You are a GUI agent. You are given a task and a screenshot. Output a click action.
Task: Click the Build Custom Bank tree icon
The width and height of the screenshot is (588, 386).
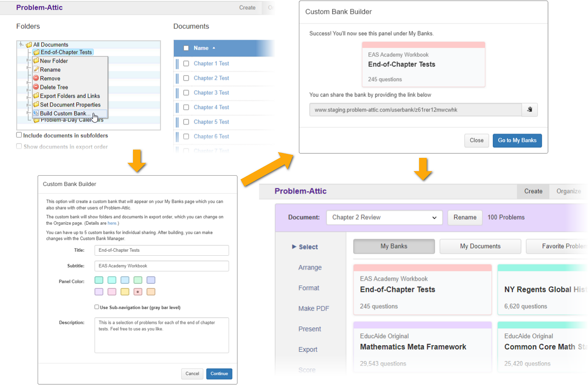36,113
